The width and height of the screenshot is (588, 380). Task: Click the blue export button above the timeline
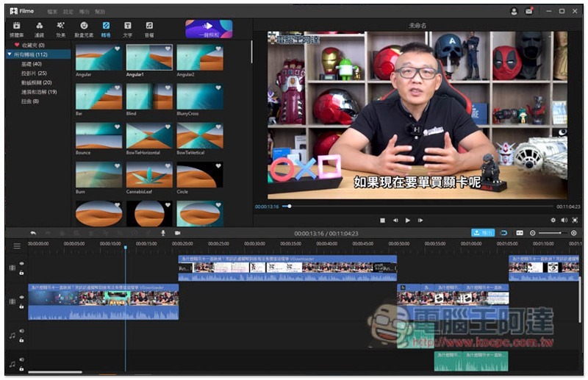(x=483, y=233)
